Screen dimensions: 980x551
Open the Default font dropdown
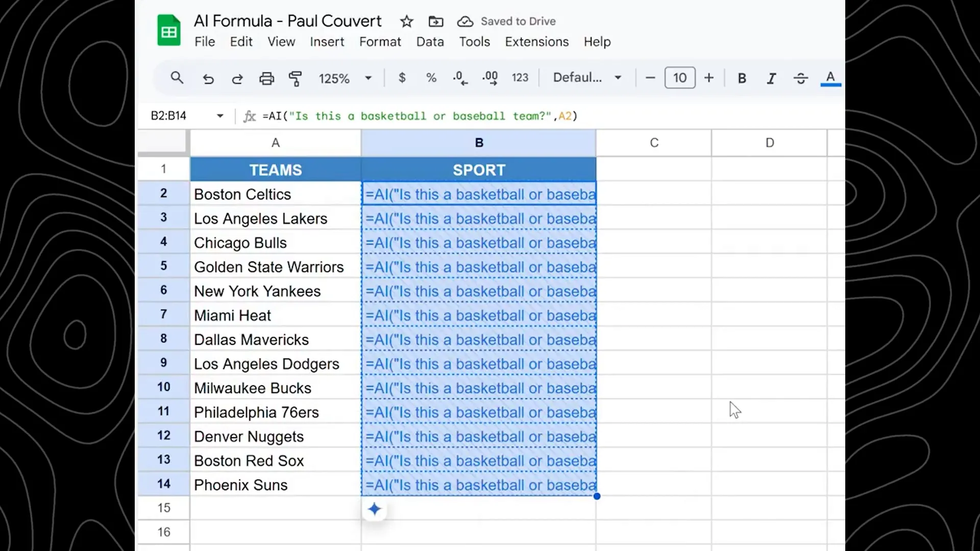click(587, 78)
